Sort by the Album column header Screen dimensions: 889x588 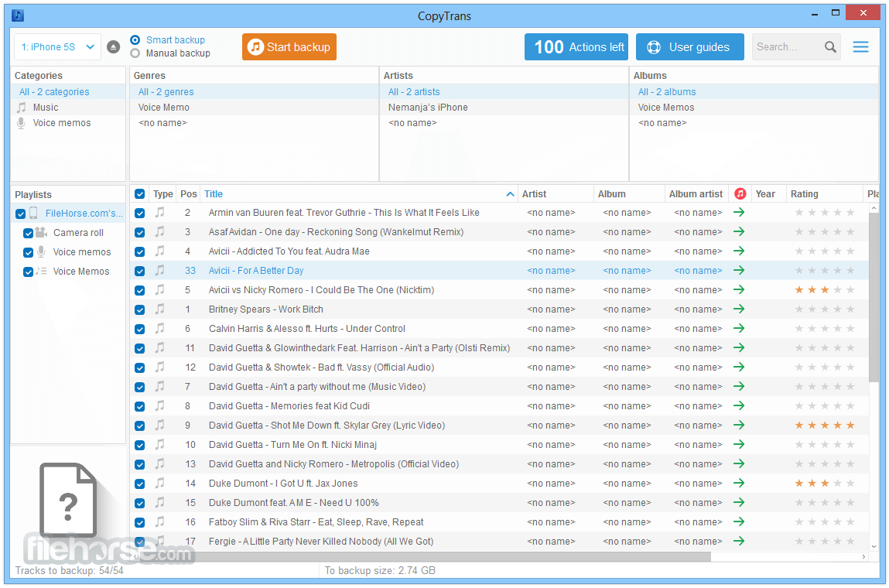click(629, 194)
